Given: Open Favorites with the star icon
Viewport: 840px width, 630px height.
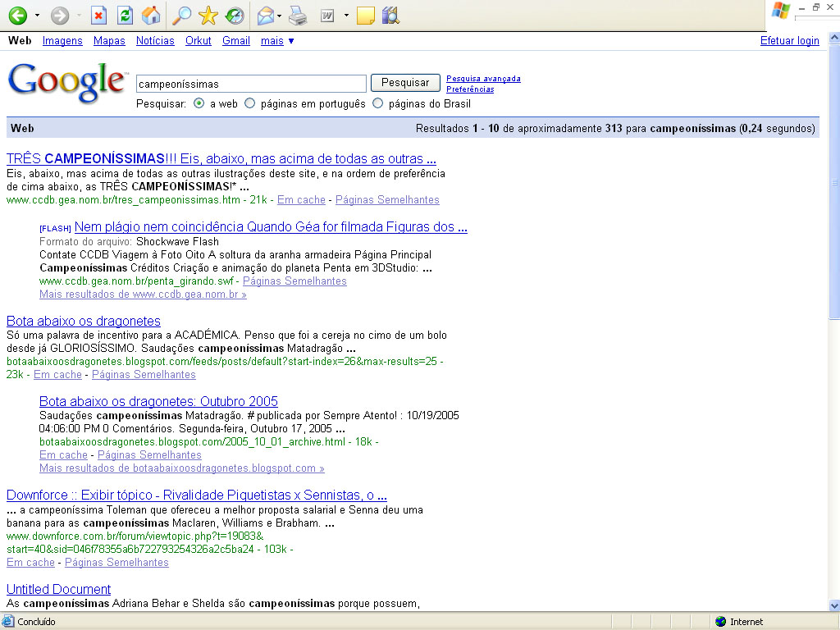Looking at the screenshot, I should tap(208, 16).
